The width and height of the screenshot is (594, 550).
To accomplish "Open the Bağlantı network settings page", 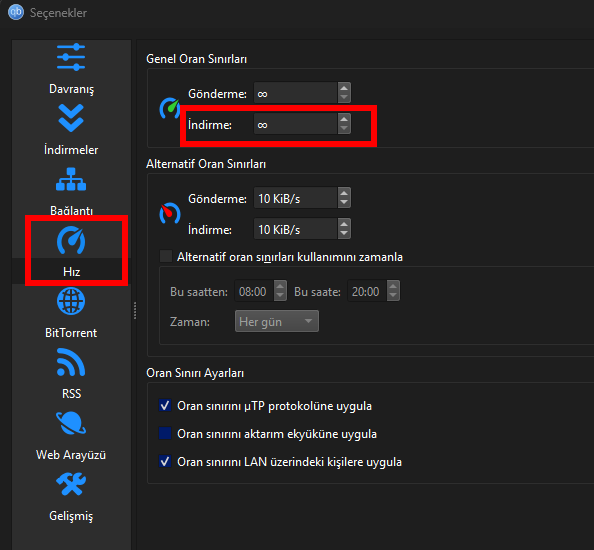I will click(x=71, y=191).
